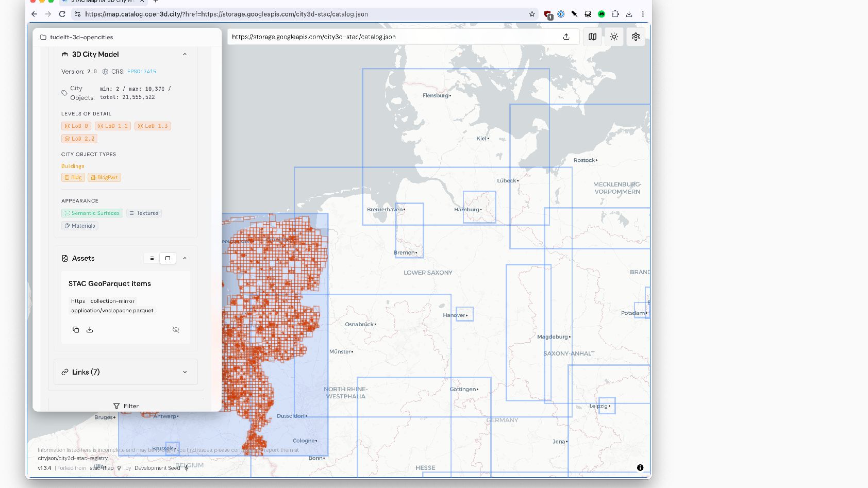Download the STAC GeoParquet items asset
The width and height of the screenshot is (868, 488).
coord(90,330)
